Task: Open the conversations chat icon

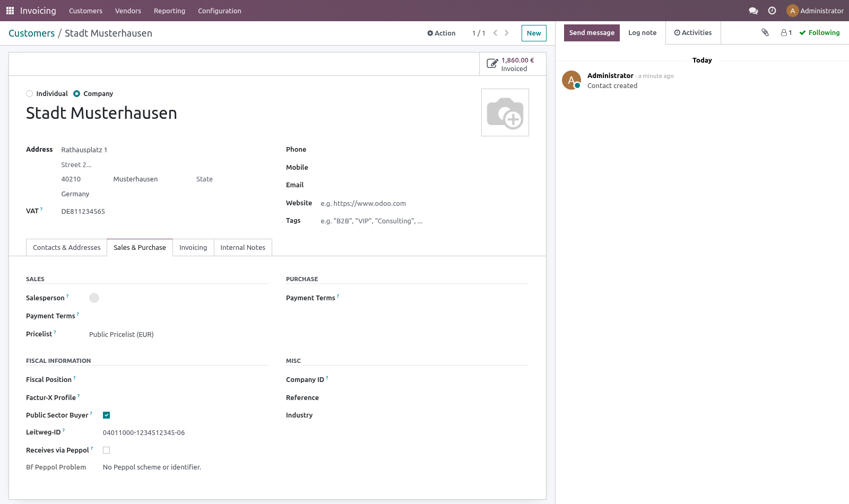Action: 753,11
